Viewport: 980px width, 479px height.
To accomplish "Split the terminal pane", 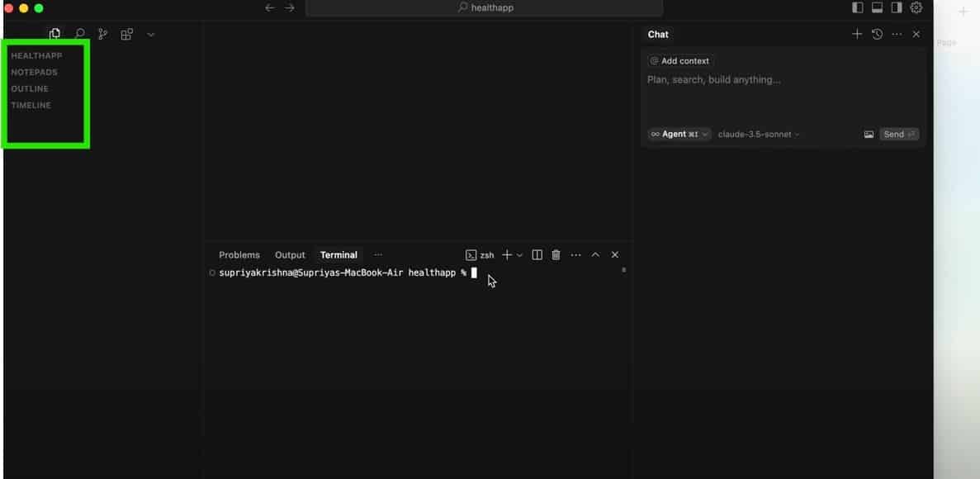I will pos(537,254).
